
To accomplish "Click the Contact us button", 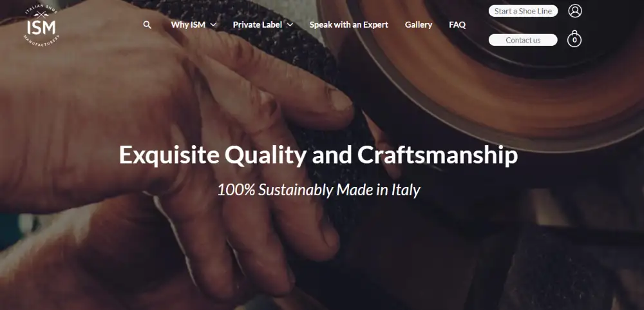I will pos(523,40).
